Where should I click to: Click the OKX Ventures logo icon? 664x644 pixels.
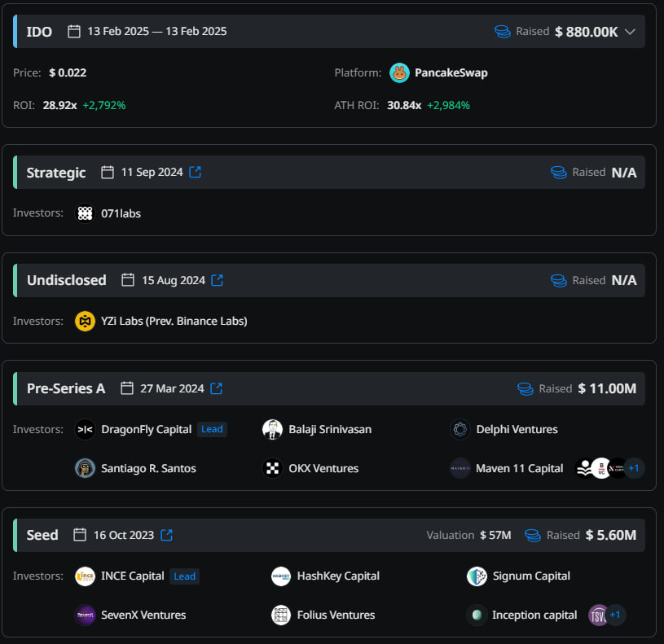point(273,468)
